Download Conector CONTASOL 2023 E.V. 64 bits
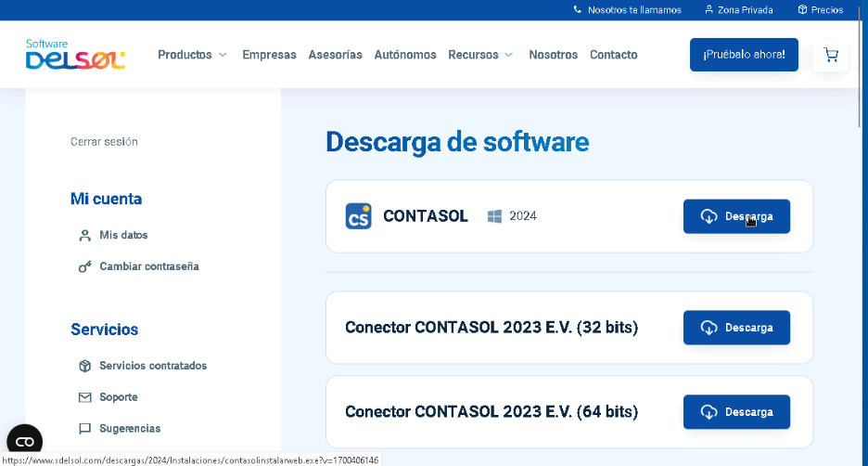The image size is (868, 466). tap(736, 412)
